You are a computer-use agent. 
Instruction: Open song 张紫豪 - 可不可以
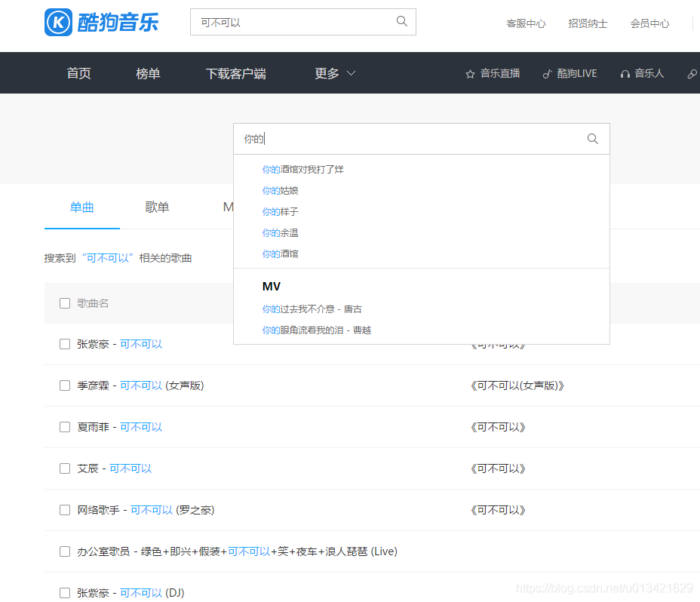[x=120, y=344]
